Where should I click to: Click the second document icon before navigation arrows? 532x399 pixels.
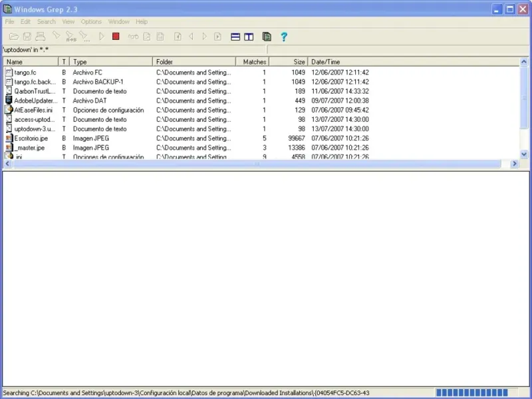[x=160, y=37]
